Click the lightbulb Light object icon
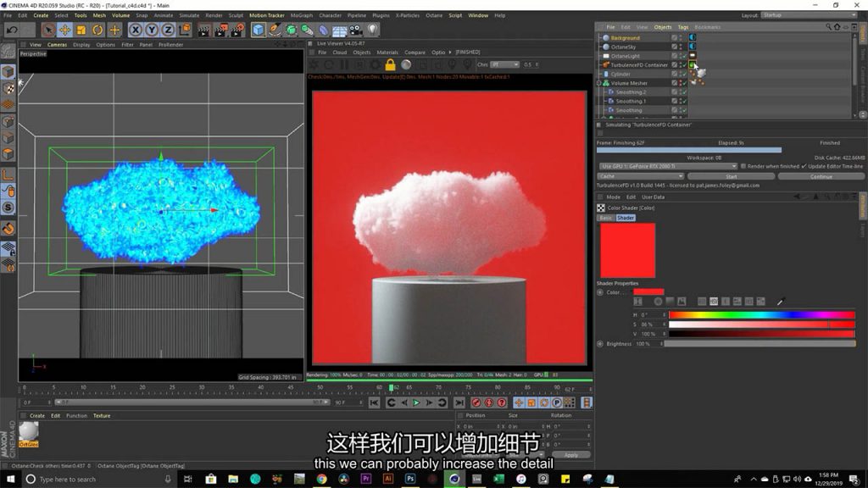Image resolution: width=868 pixels, height=488 pixels. pos(372,30)
